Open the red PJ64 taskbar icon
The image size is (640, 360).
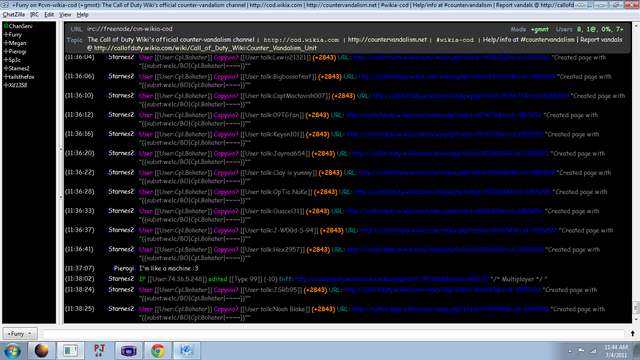[x=99, y=351]
